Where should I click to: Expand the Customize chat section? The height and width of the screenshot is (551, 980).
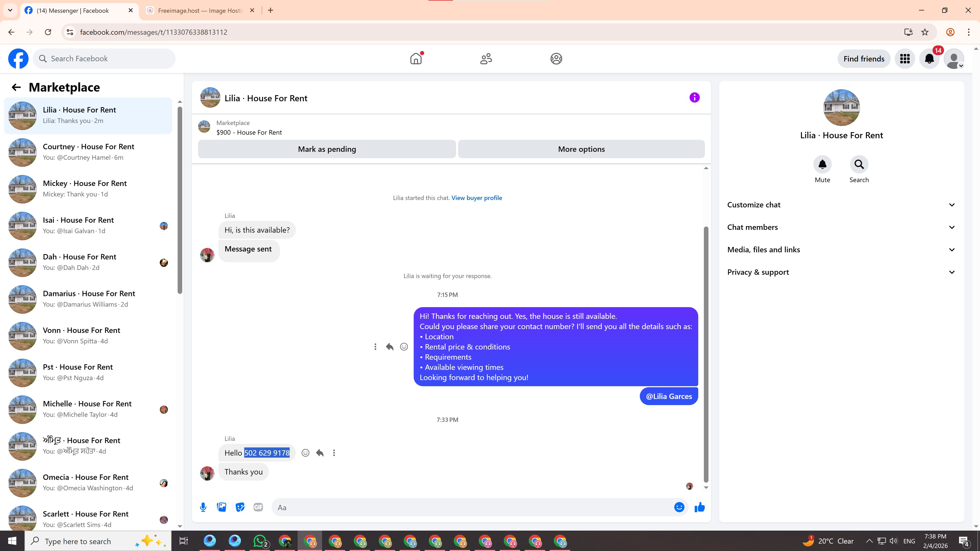(841, 205)
